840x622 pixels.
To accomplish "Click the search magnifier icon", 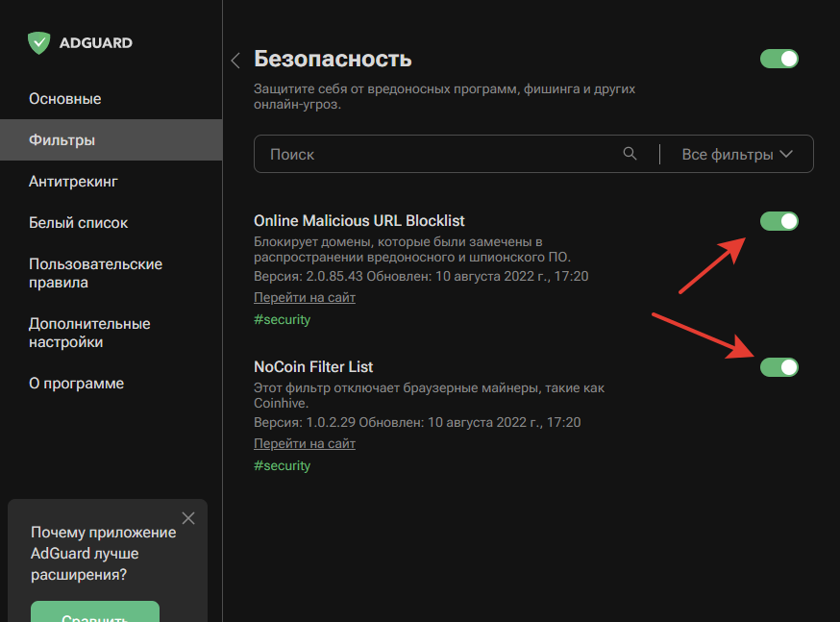I will pos(630,154).
